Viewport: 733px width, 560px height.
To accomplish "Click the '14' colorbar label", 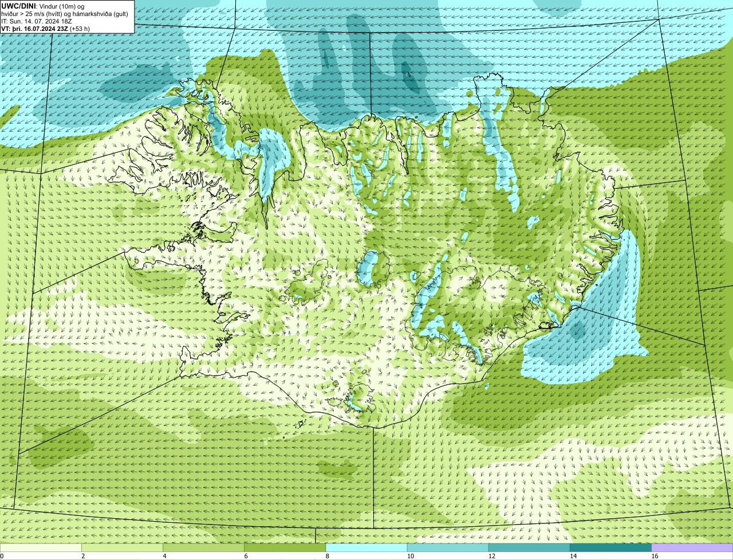I will click(573, 556).
